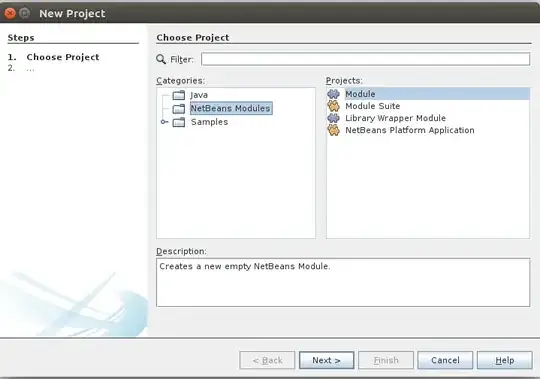
Task: Click the Library Wrapper Module icon
Action: click(x=333, y=118)
